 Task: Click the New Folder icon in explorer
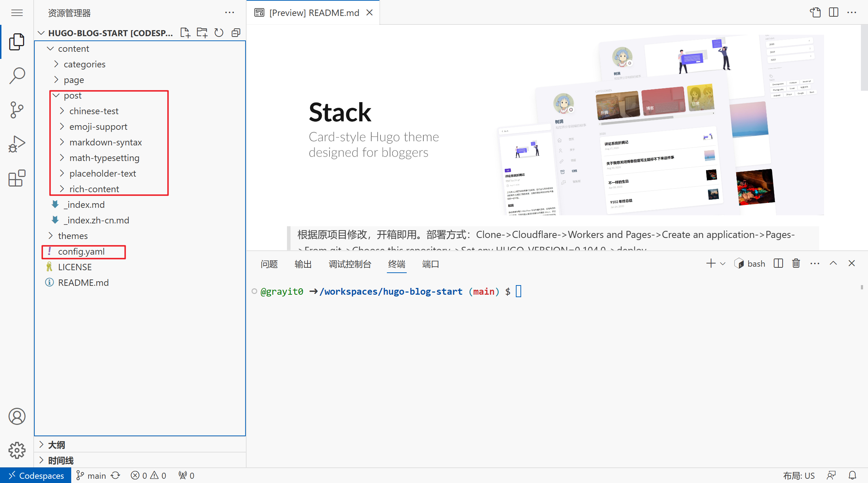coord(202,33)
